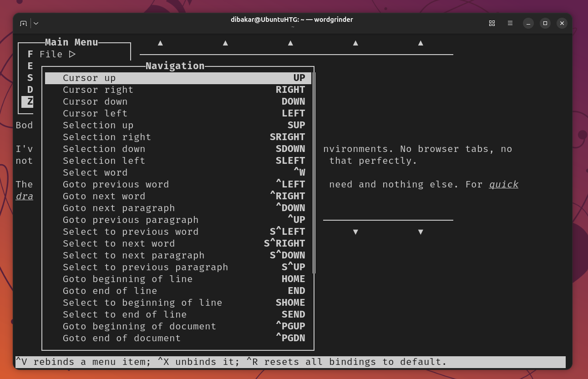This screenshot has height=379, width=588.
Task: Click the text 'need and nothing else'
Action: 394,184
